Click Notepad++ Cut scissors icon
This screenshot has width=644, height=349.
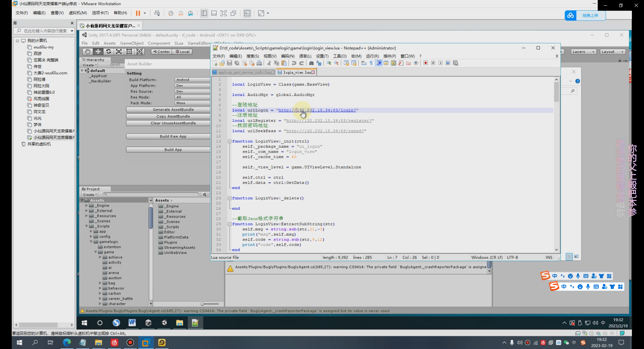(269, 63)
